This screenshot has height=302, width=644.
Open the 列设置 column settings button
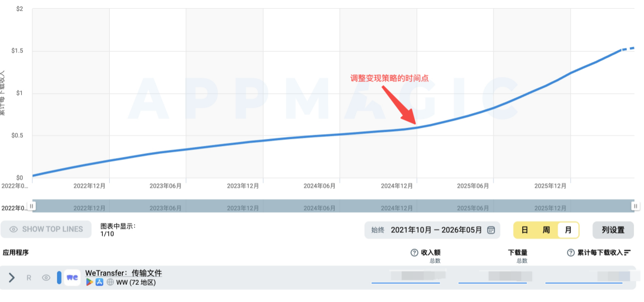(613, 230)
